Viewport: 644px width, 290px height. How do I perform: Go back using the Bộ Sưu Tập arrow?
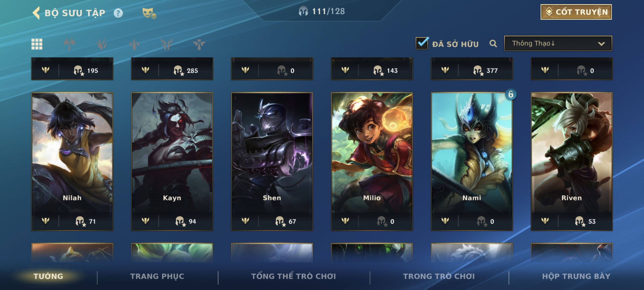36,13
